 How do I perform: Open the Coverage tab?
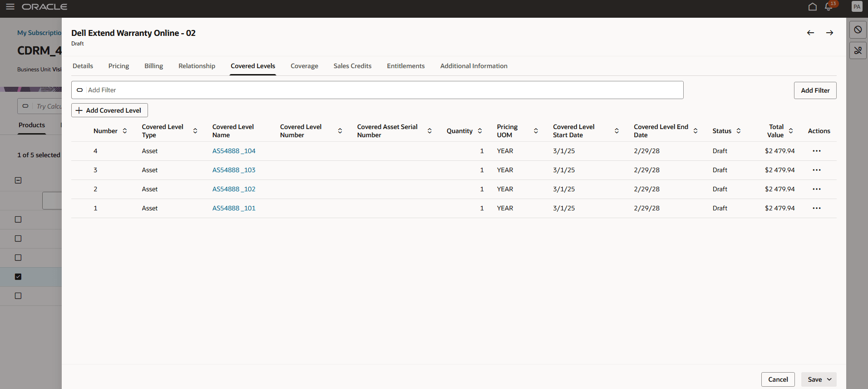point(304,66)
